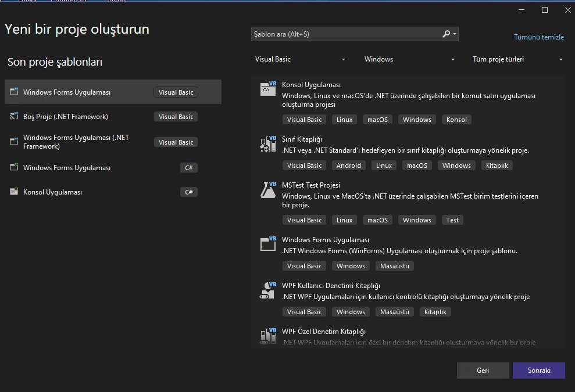The height and width of the screenshot is (392, 575).
Task: Select the Windows Forms Uygulaması VB template icon
Action: pos(268,244)
